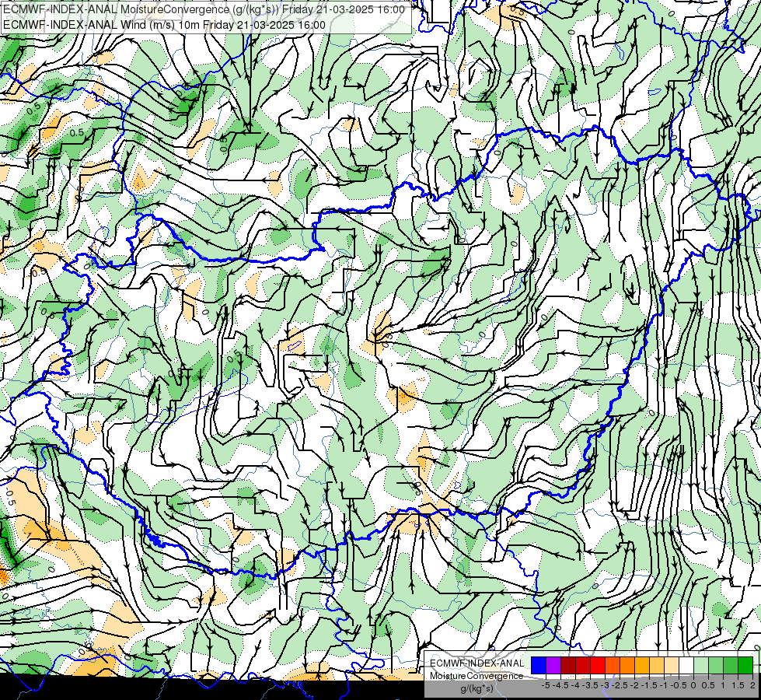
Task: Select the pale peach swatch between -0.5 and 0
Action: coord(672,665)
